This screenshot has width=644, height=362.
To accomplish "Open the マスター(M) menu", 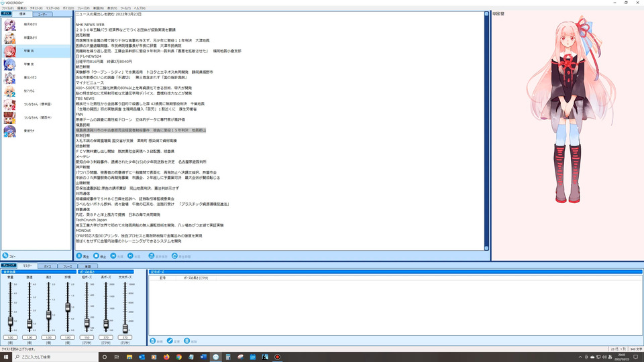I will coord(52,8).
